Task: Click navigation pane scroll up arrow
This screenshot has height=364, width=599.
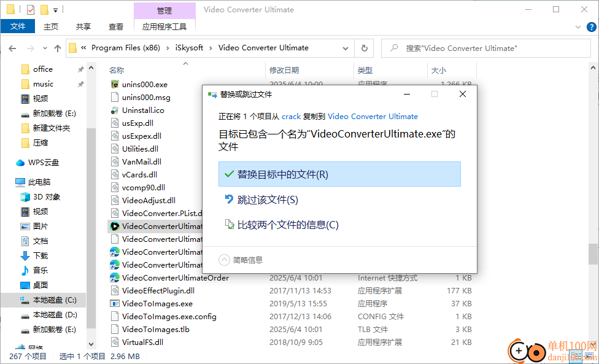Action: point(91,68)
